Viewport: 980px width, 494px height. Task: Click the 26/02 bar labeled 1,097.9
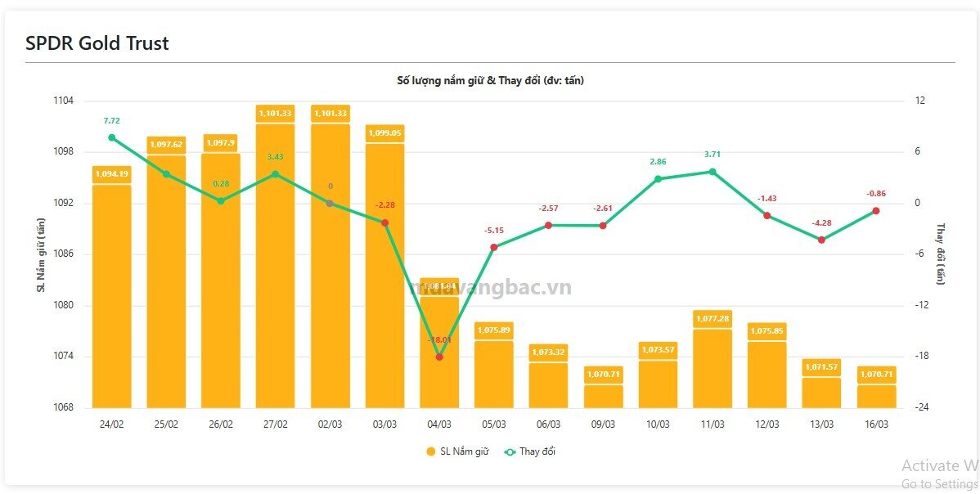221,281
